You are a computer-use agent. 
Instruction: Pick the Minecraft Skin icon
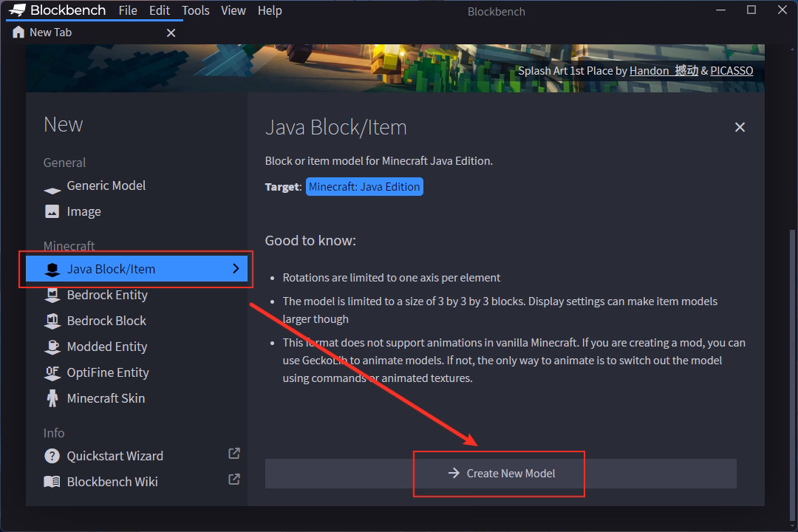[x=52, y=398]
